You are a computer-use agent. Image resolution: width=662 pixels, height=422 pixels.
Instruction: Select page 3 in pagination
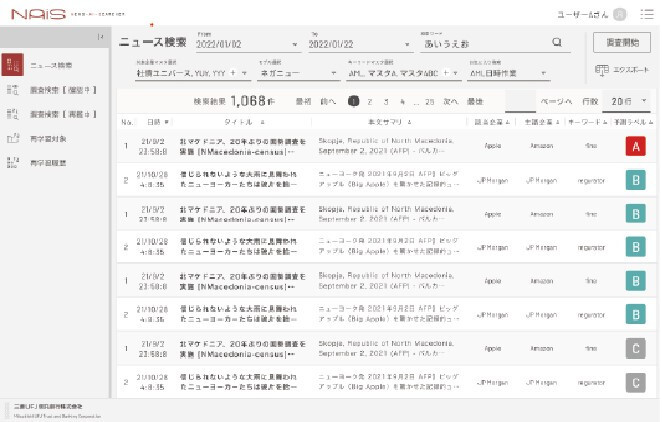(386, 102)
